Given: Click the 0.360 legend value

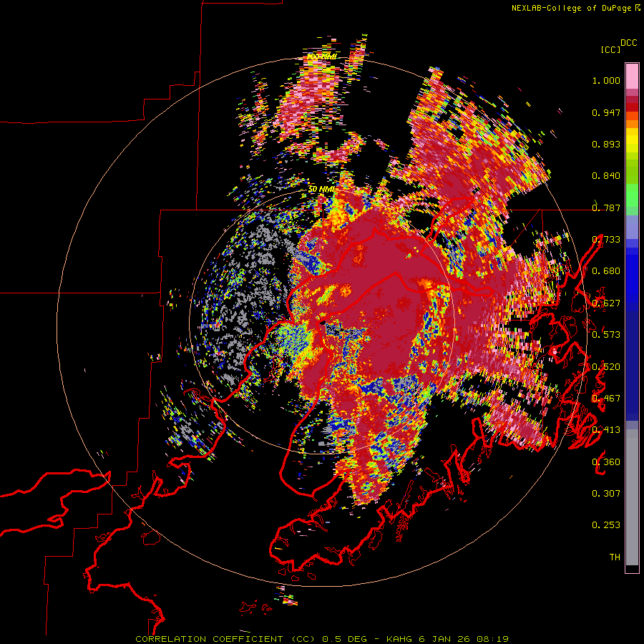Looking at the screenshot, I should tap(606, 462).
